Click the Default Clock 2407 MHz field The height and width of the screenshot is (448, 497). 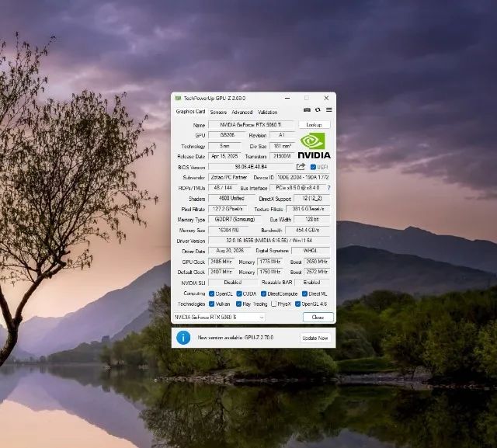[x=221, y=272]
